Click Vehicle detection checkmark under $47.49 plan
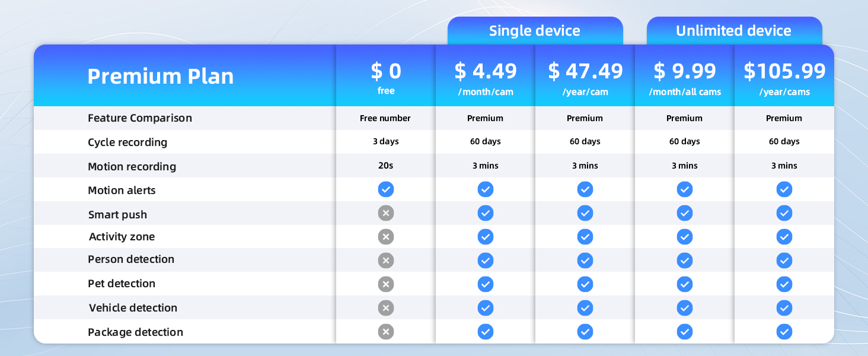 point(585,307)
